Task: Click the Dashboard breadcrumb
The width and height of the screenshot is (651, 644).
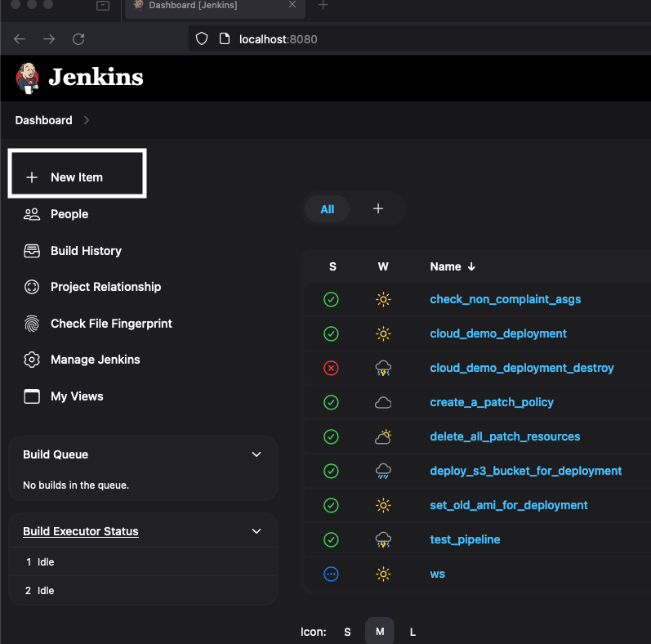Action: (x=43, y=120)
